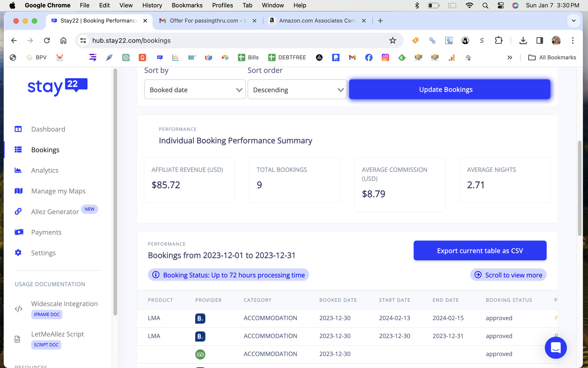Click end date 2023-12-31 cell
588x368 pixels.
(x=448, y=336)
